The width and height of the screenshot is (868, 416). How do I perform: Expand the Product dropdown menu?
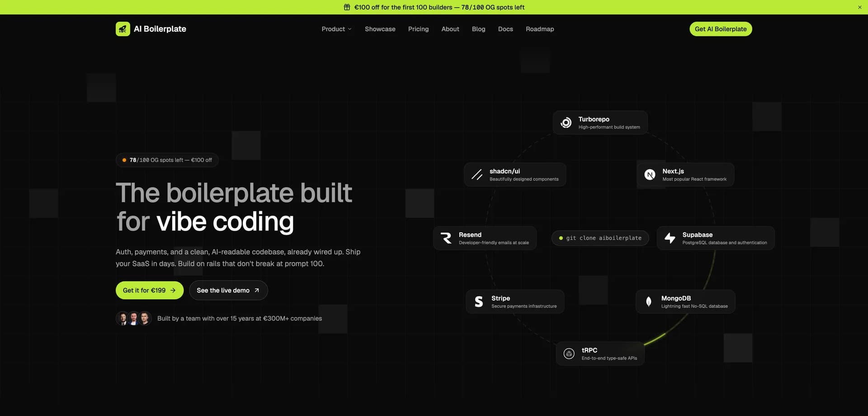coord(336,29)
